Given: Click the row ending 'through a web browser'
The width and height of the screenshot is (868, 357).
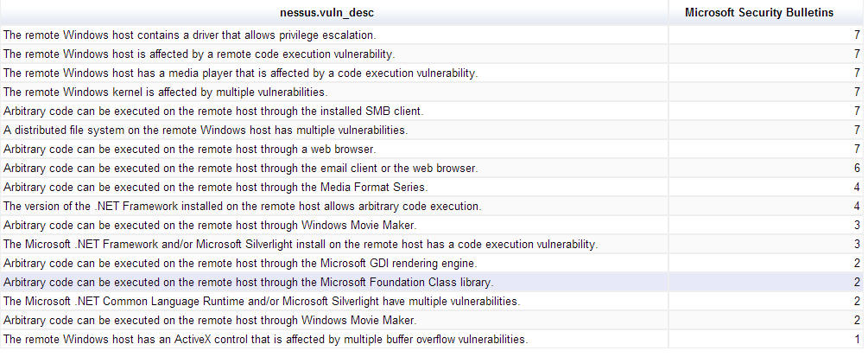Looking at the screenshot, I should [432, 150].
